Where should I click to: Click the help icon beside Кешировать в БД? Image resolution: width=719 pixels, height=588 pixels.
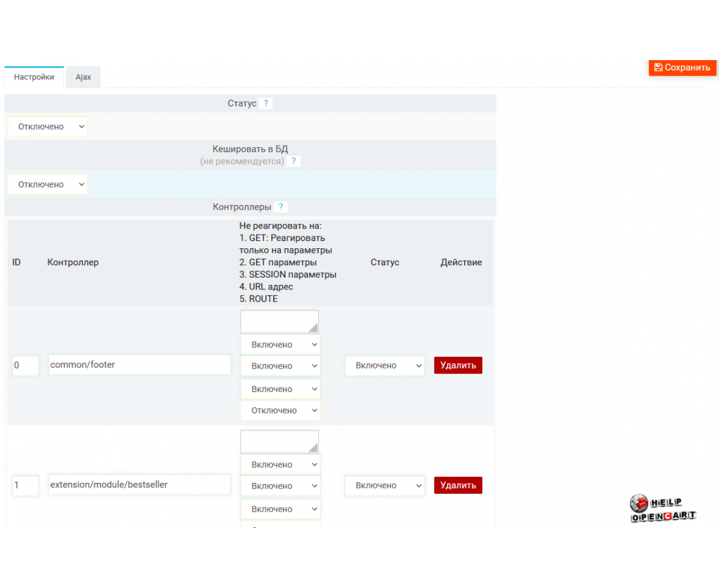[293, 161]
